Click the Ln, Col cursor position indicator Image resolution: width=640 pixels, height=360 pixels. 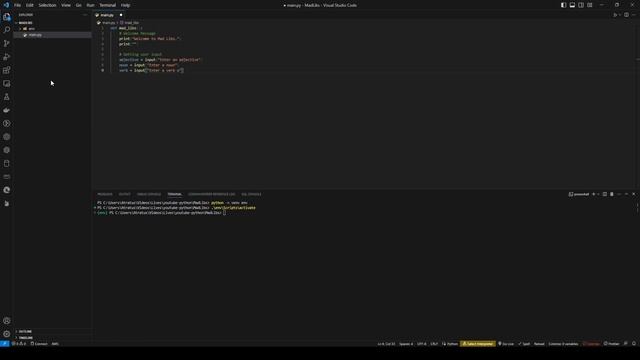click(386, 344)
